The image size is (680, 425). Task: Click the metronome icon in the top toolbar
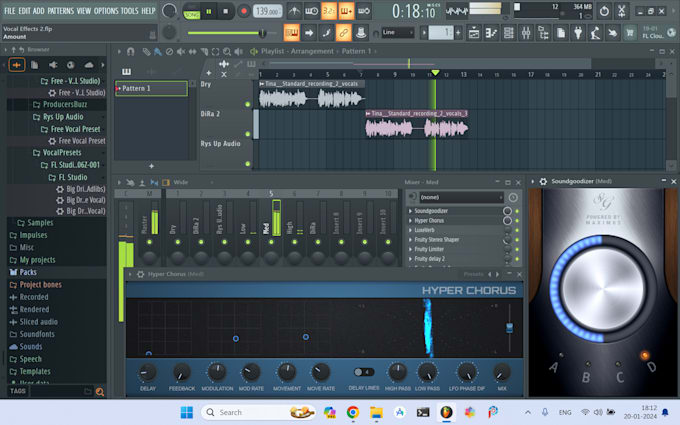[x=294, y=11]
